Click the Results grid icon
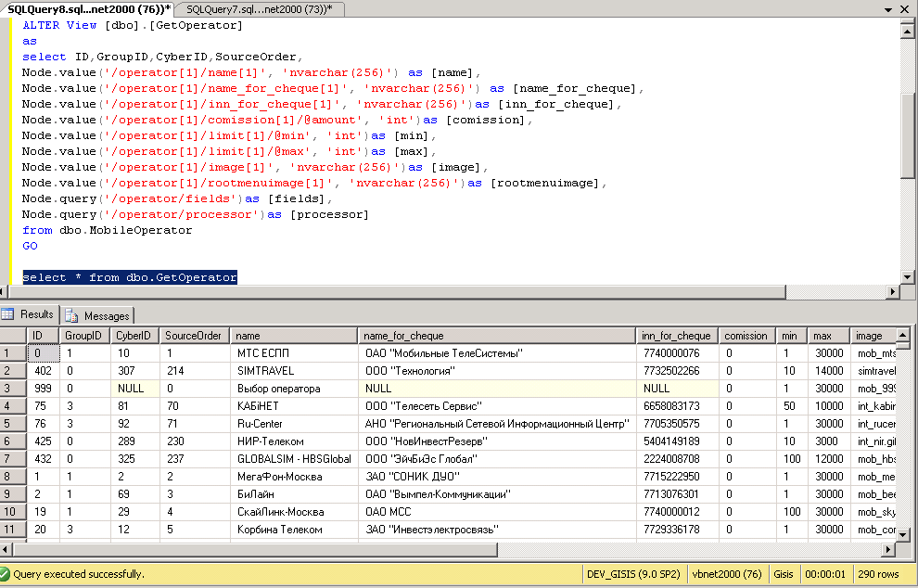Image resolution: width=918 pixels, height=588 pixels. [7, 314]
